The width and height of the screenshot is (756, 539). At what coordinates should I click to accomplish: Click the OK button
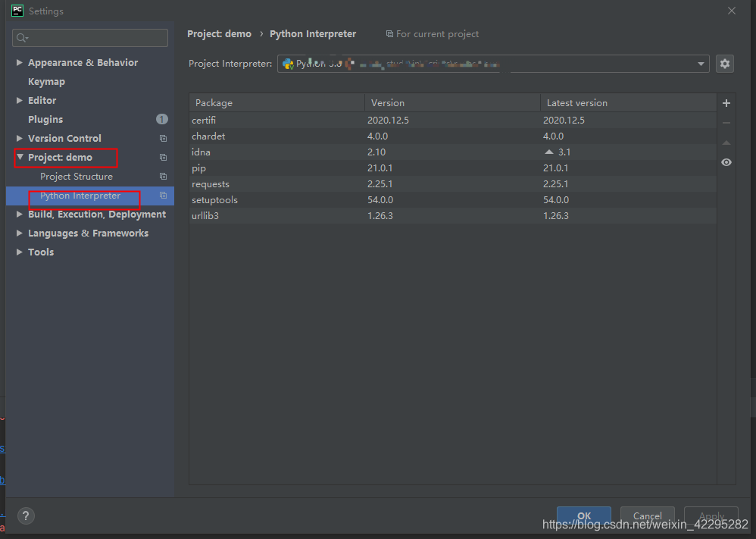pyautogui.click(x=584, y=515)
